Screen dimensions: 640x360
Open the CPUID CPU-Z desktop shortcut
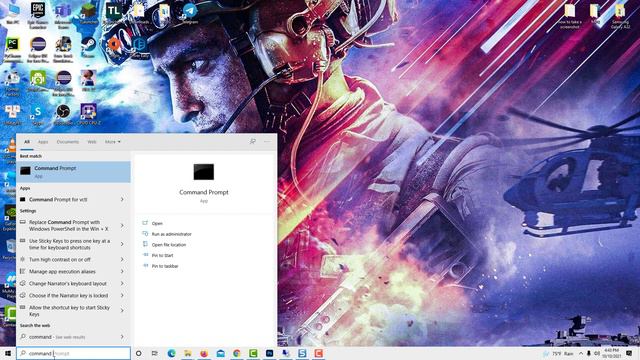[x=88, y=114]
